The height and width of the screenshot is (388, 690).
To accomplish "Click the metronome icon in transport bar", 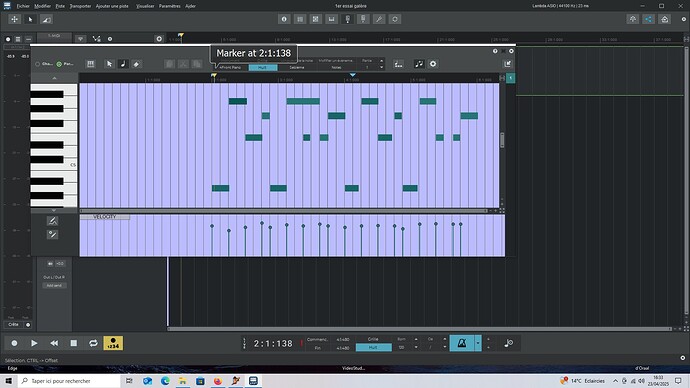I will 462,343.
